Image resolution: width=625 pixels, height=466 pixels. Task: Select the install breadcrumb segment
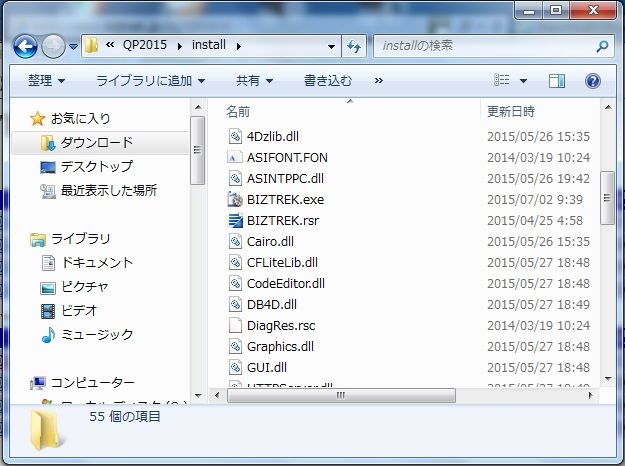point(209,45)
